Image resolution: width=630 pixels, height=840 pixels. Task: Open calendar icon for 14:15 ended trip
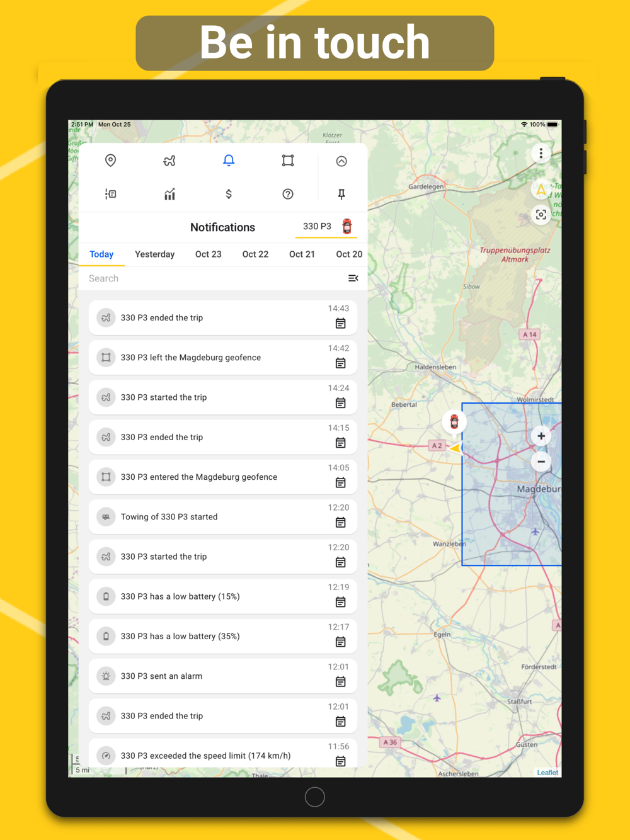[341, 443]
